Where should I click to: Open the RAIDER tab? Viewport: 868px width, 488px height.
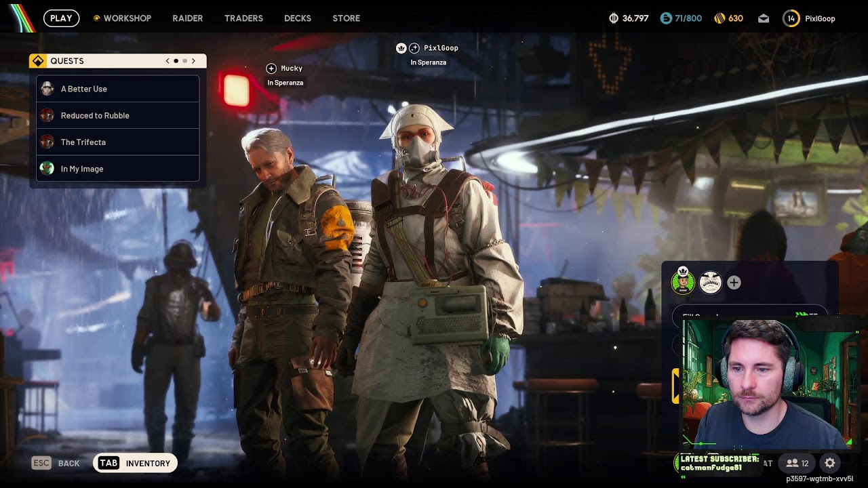pyautogui.click(x=188, y=18)
